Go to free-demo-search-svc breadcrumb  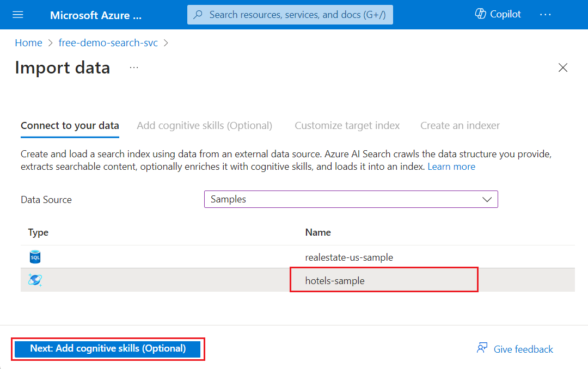click(108, 42)
